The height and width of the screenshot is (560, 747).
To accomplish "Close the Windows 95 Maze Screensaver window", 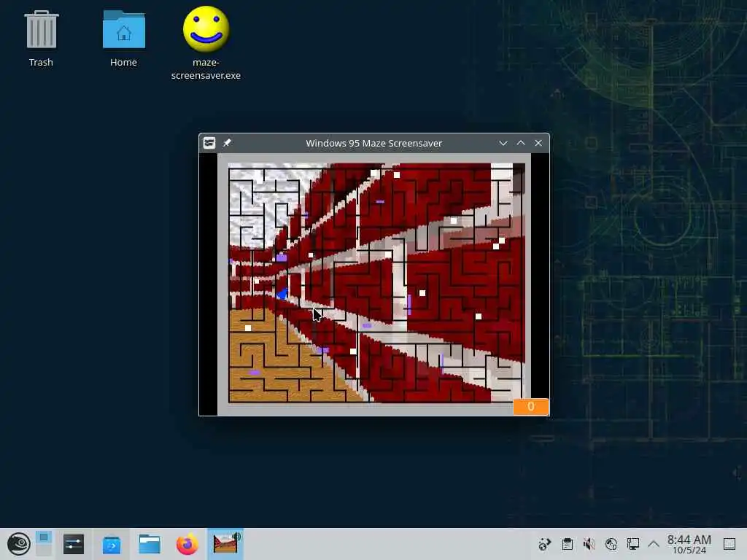I will (x=538, y=143).
